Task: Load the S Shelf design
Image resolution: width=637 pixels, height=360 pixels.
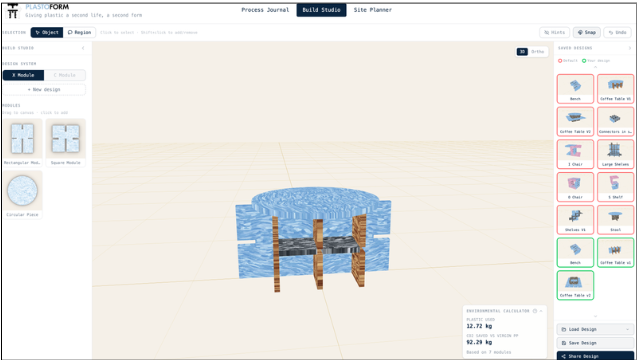Action: 615,187
